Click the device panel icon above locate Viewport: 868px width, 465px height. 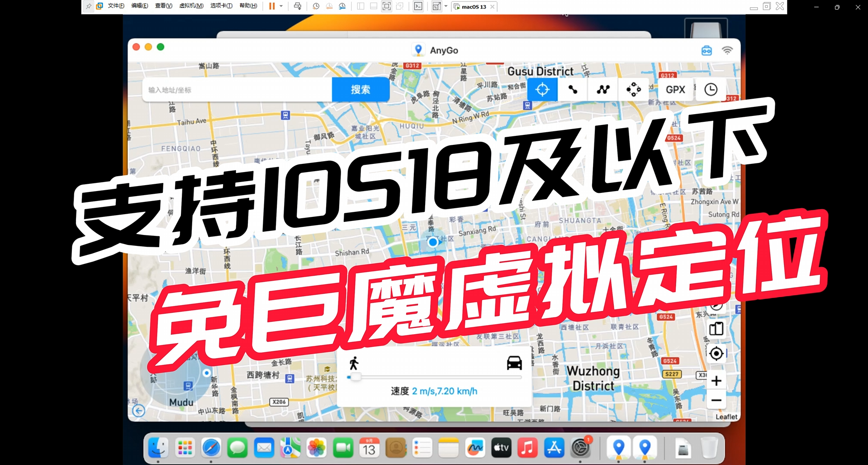pos(716,329)
